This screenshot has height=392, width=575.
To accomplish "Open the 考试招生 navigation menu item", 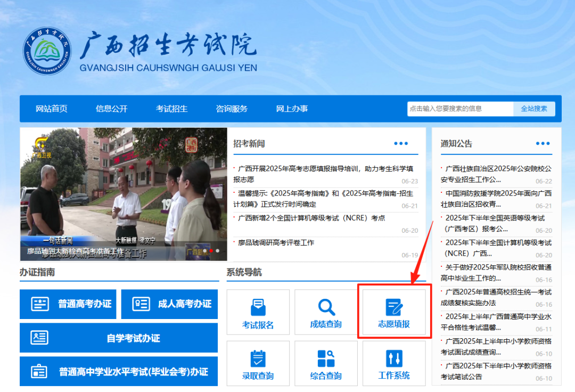I will (x=171, y=109).
